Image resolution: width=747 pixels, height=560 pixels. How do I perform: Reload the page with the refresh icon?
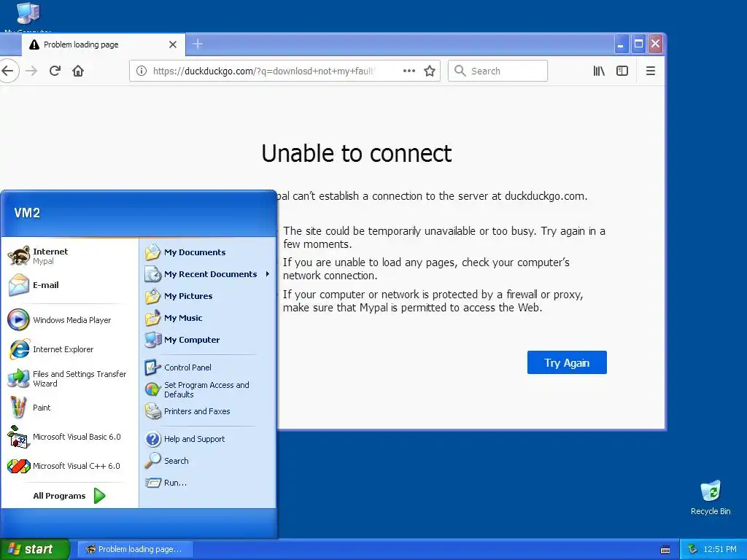(55, 71)
